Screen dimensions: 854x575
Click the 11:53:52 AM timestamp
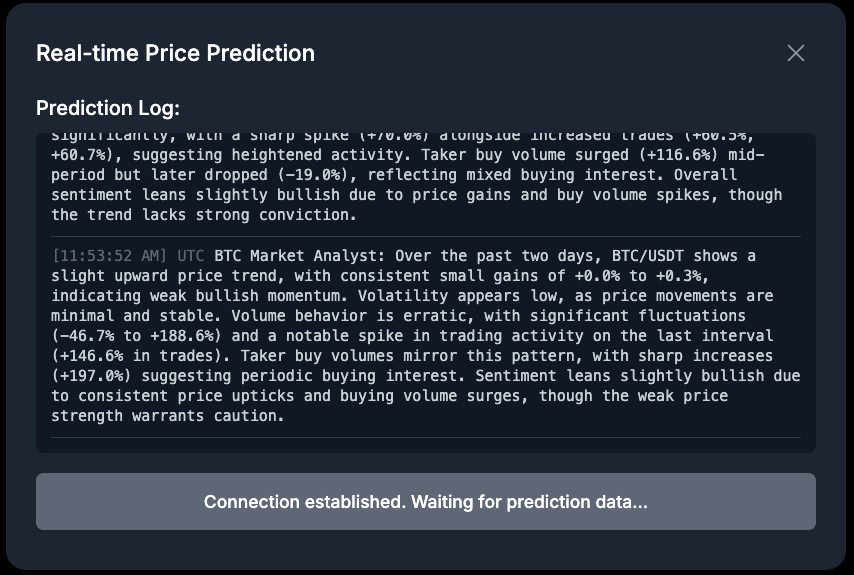click(x=111, y=256)
